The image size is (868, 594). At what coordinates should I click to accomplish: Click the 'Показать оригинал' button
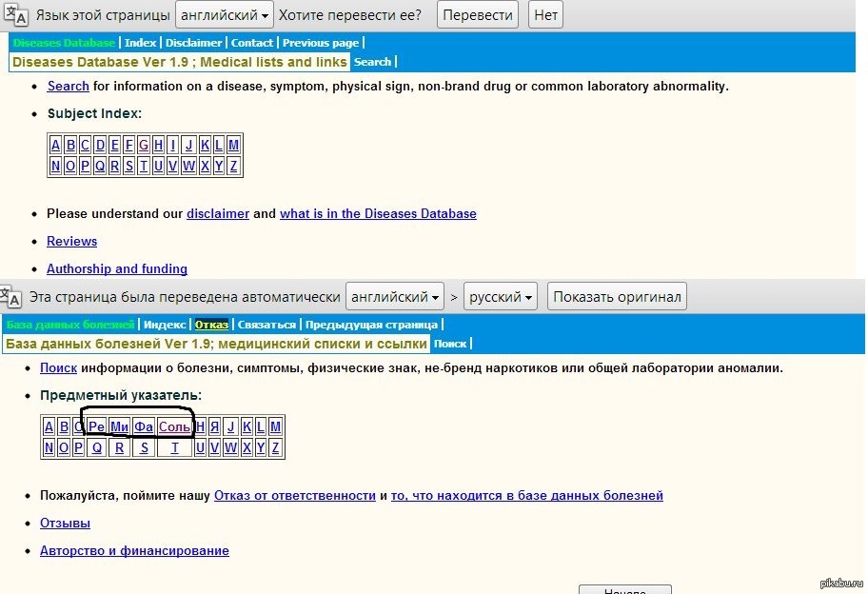coord(617,297)
